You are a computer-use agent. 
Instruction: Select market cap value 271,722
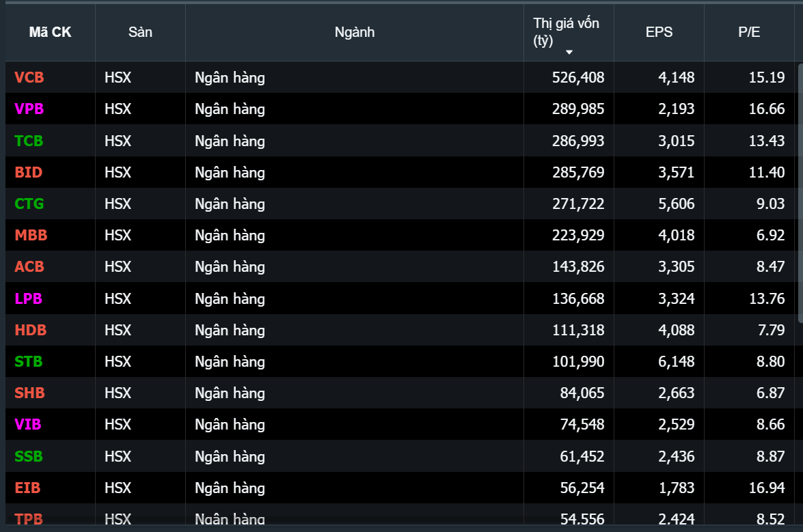pyautogui.click(x=578, y=204)
